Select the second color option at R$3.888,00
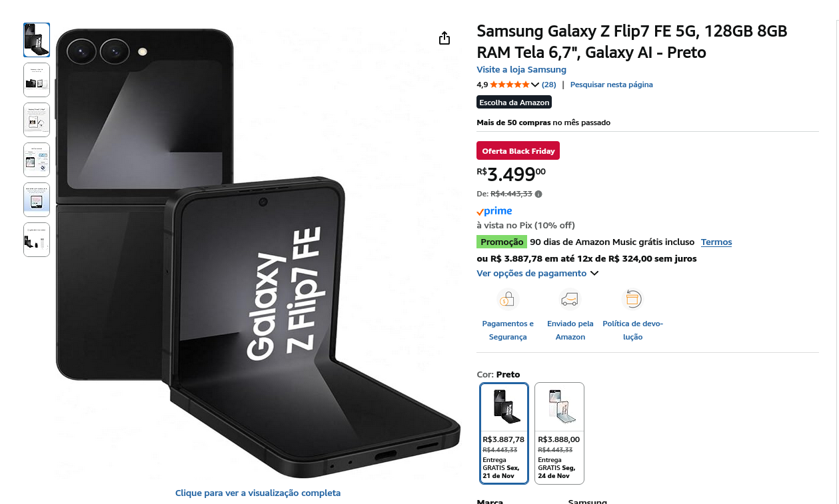This screenshot has width=839, height=504. [x=559, y=433]
